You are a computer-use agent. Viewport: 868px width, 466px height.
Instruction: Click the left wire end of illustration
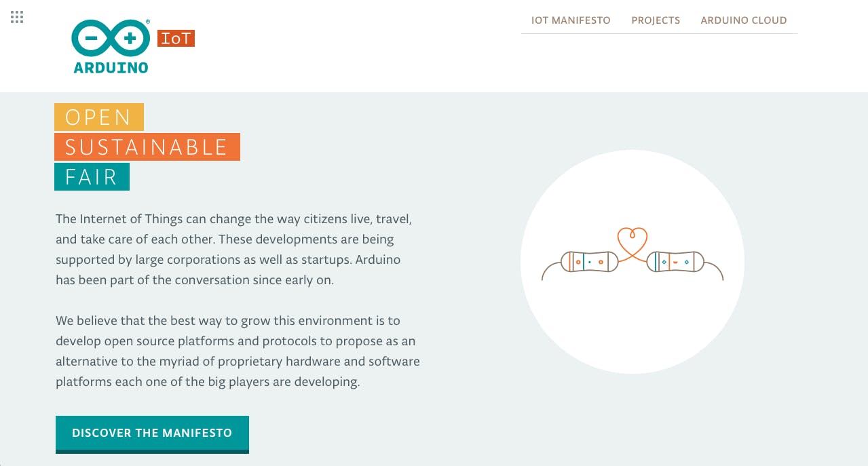pyautogui.click(x=544, y=274)
